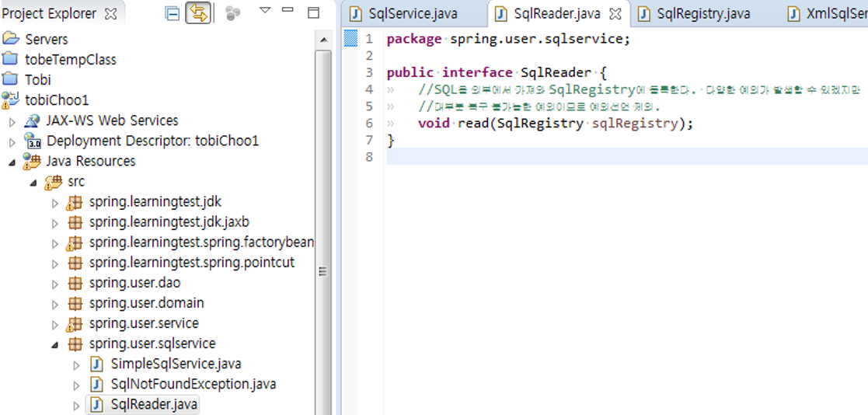Close the SqlReader.java editor tab
This screenshot has height=415, width=868.
[615, 15]
